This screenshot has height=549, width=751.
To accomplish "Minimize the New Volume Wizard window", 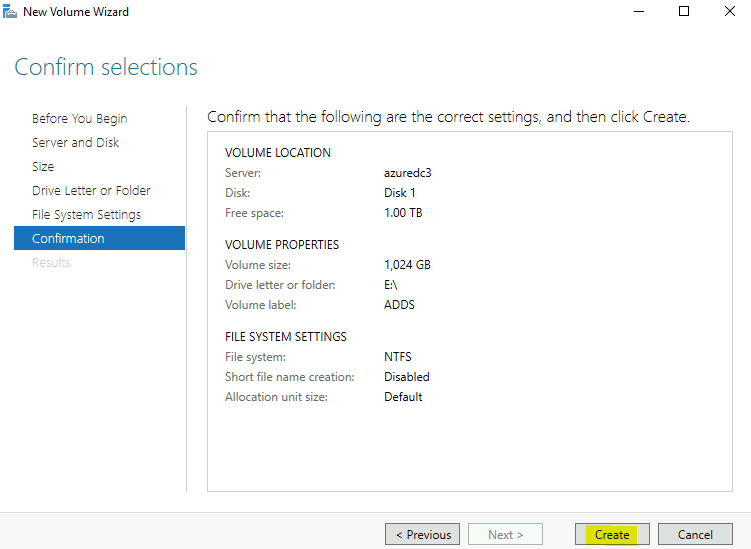I will point(639,11).
